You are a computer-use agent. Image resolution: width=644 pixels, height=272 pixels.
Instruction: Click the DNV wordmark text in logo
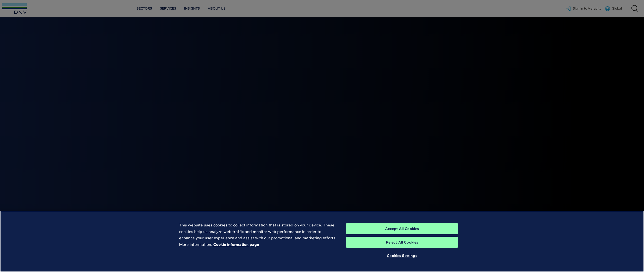click(20, 12)
